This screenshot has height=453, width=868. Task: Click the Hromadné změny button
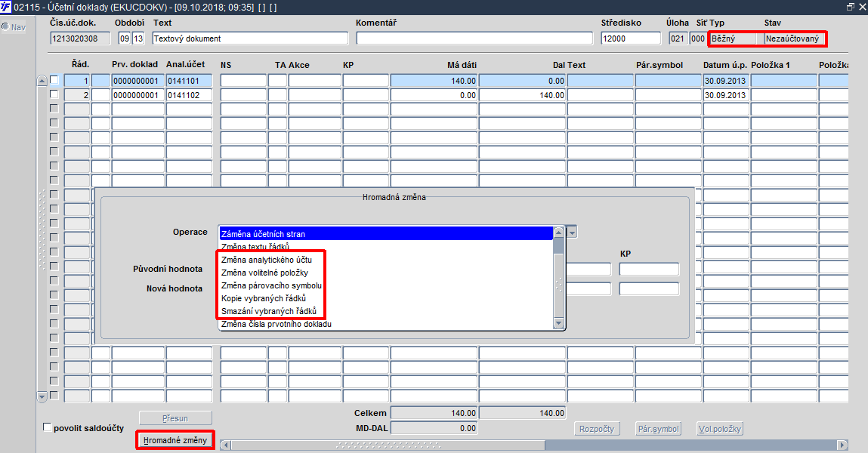click(x=175, y=440)
